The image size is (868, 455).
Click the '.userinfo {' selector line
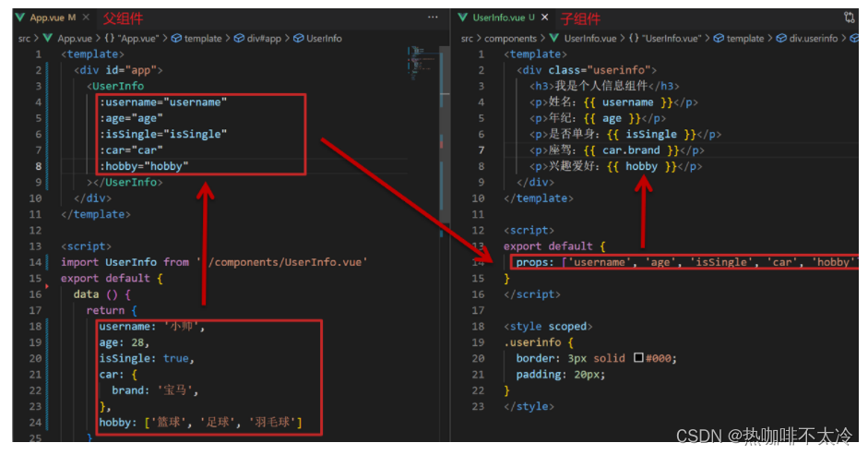click(539, 342)
